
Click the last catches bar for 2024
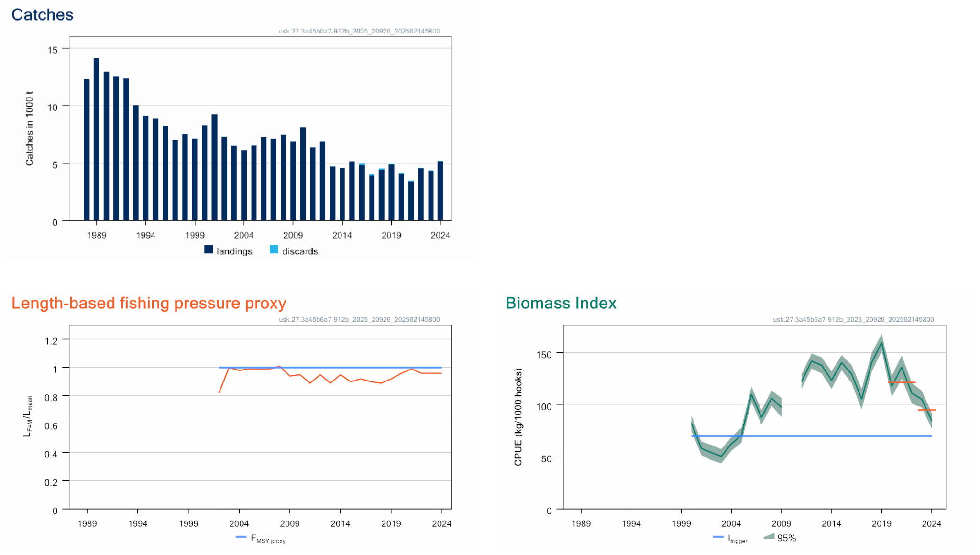[x=440, y=191]
